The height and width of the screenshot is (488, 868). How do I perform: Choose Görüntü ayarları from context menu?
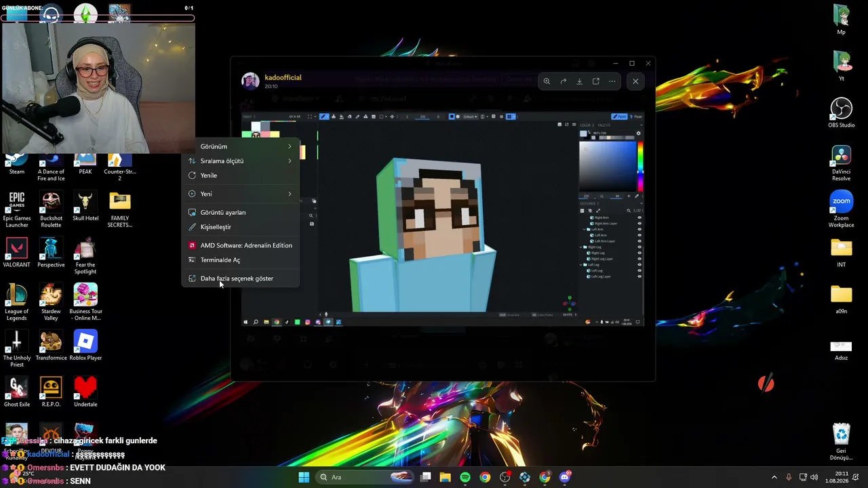241,212
